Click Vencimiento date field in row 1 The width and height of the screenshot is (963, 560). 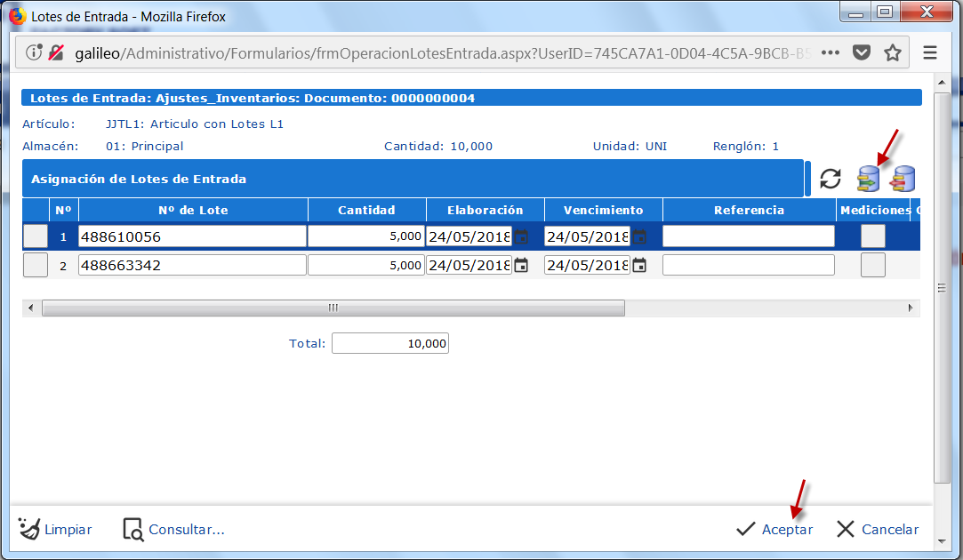[587, 236]
